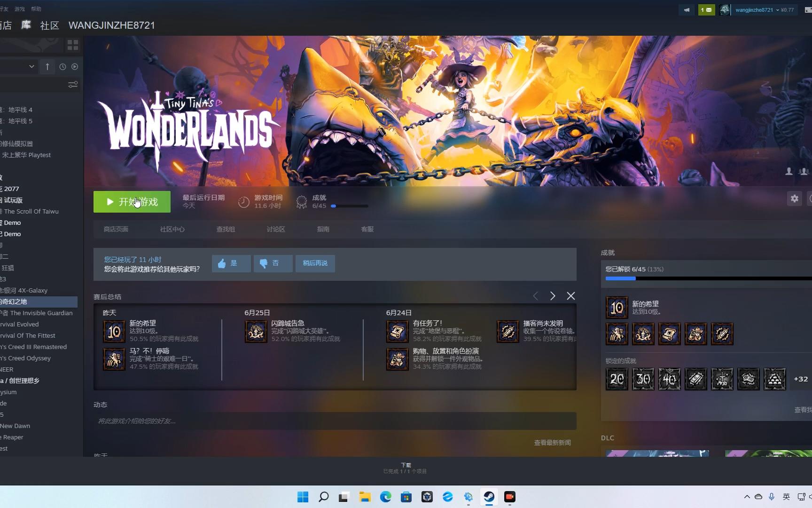This screenshot has width=812, height=508.
Task: Open the 指南 tab
Action: pos(323,230)
